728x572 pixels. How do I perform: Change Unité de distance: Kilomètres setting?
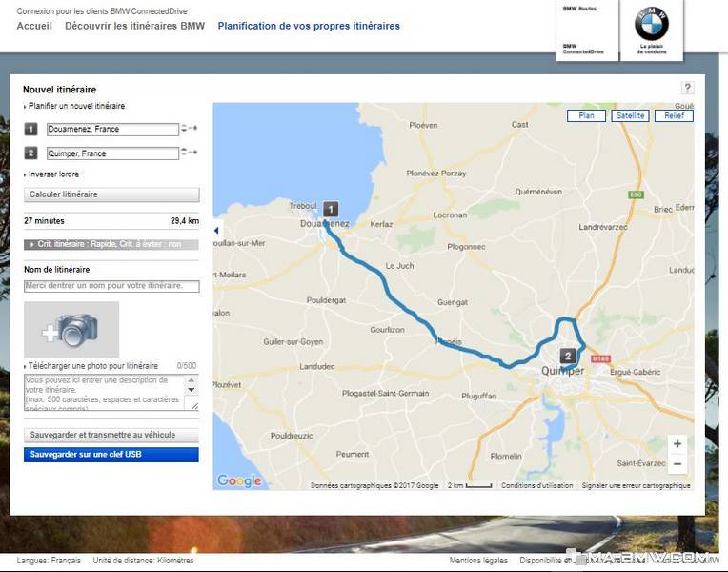pyautogui.click(x=143, y=561)
